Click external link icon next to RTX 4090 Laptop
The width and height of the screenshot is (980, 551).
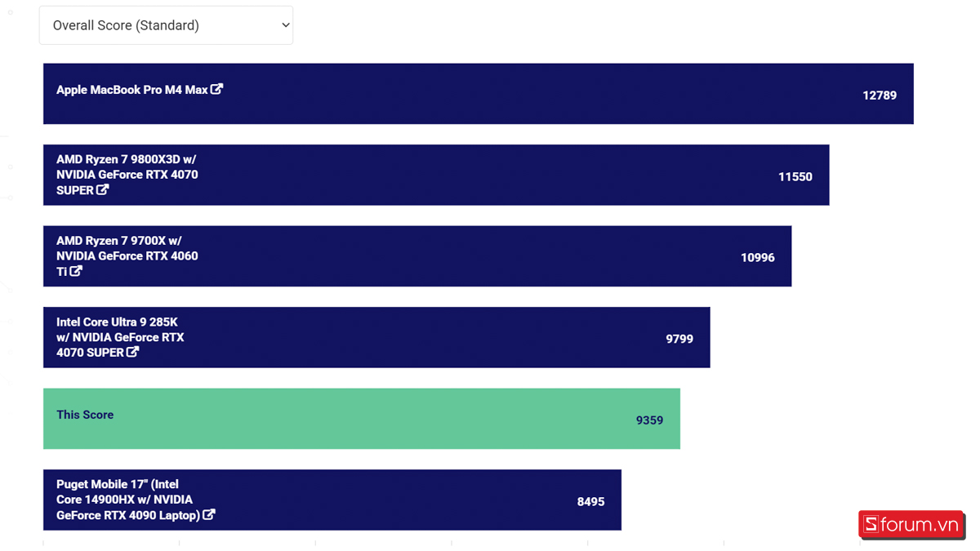coord(209,514)
